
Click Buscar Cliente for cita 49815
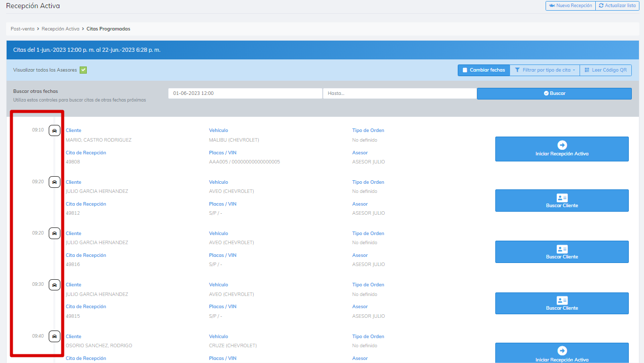562,303
